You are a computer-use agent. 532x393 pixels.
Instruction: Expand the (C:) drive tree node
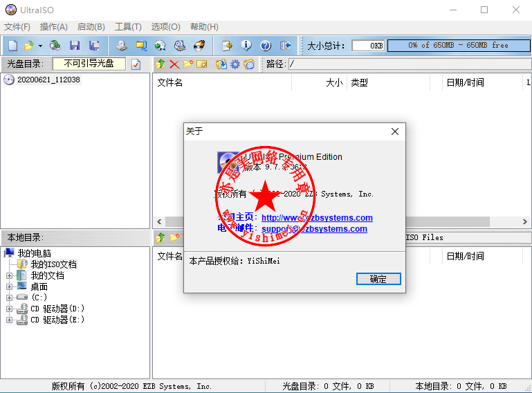[x=9, y=298]
